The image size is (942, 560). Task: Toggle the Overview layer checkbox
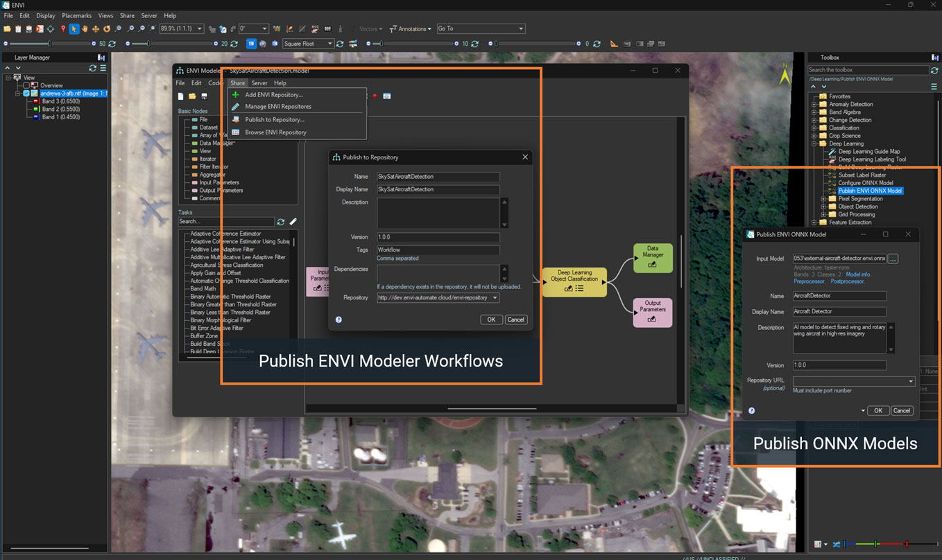tap(26, 85)
